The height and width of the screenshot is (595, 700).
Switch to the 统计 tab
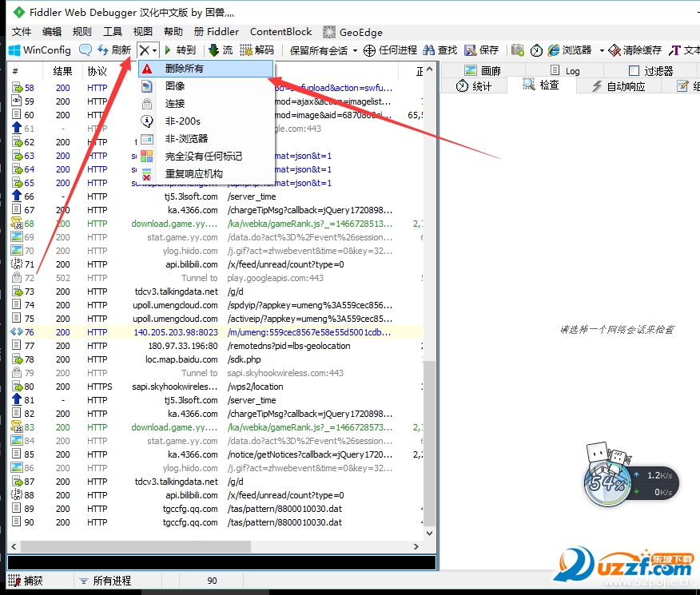point(474,85)
